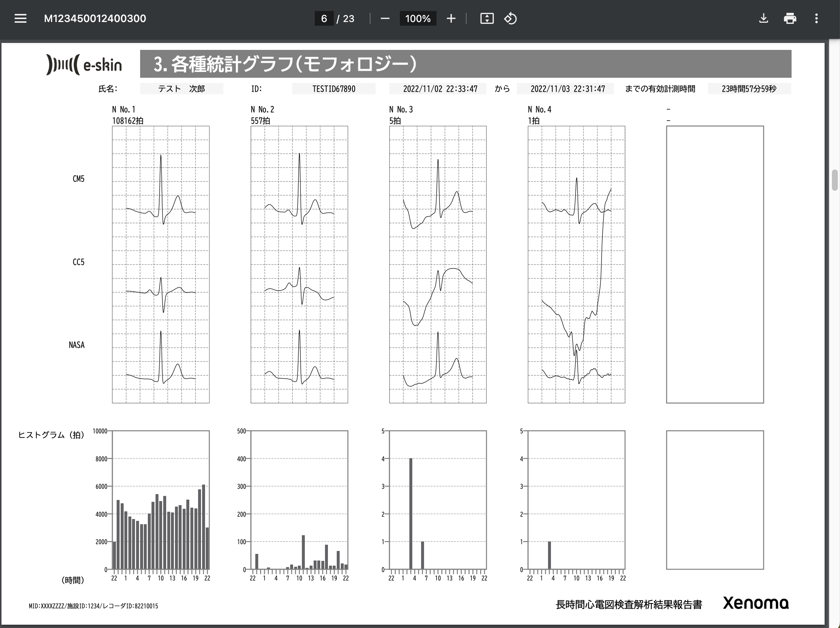Open the more options menu
Image resolution: width=840 pixels, height=628 pixels.
816,18
